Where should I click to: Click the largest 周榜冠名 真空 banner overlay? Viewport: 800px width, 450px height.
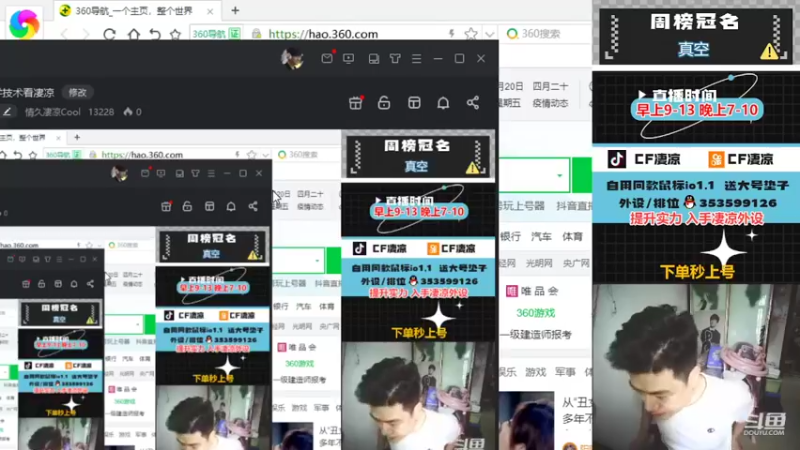[x=696, y=35]
